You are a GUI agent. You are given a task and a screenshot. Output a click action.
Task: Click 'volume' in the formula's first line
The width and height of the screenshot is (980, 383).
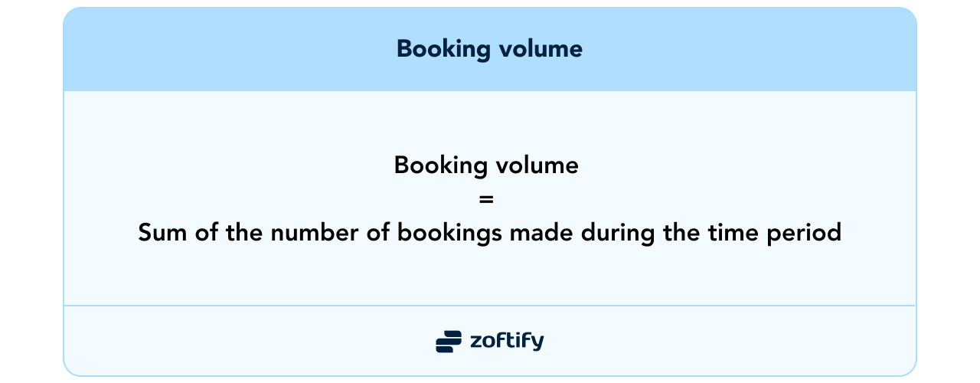pyautogui.click(x=534, y=165)
